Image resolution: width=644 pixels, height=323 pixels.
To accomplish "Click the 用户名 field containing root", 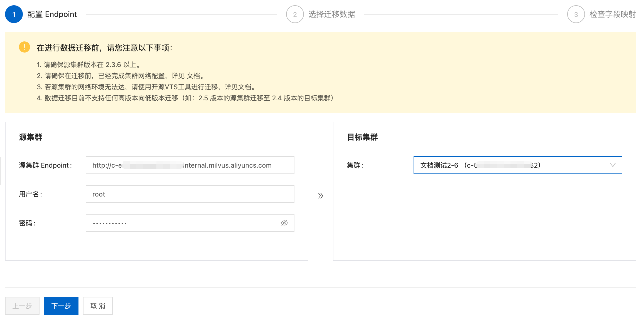I will pos(190,194).
